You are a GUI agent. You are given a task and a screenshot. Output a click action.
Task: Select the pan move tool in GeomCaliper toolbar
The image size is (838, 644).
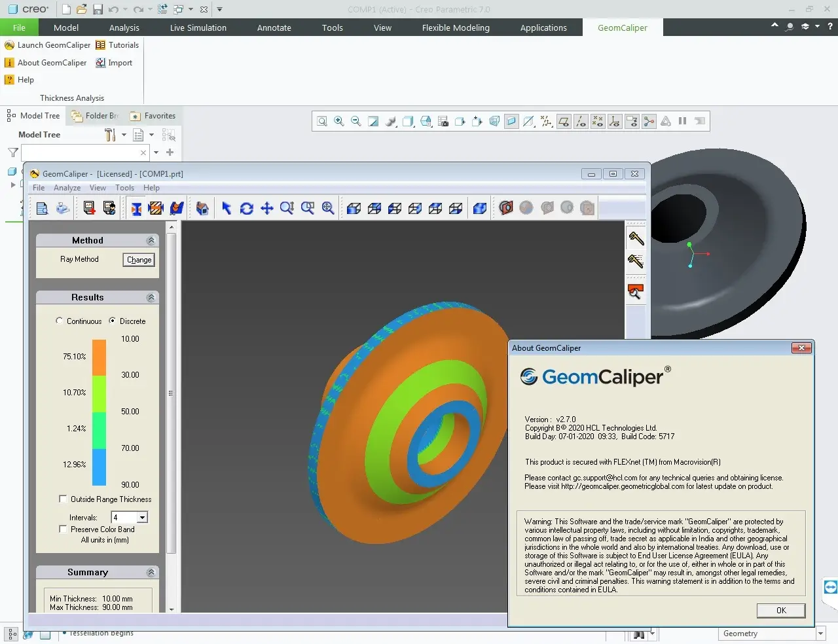pyautogui.click(x=267, y=208)
